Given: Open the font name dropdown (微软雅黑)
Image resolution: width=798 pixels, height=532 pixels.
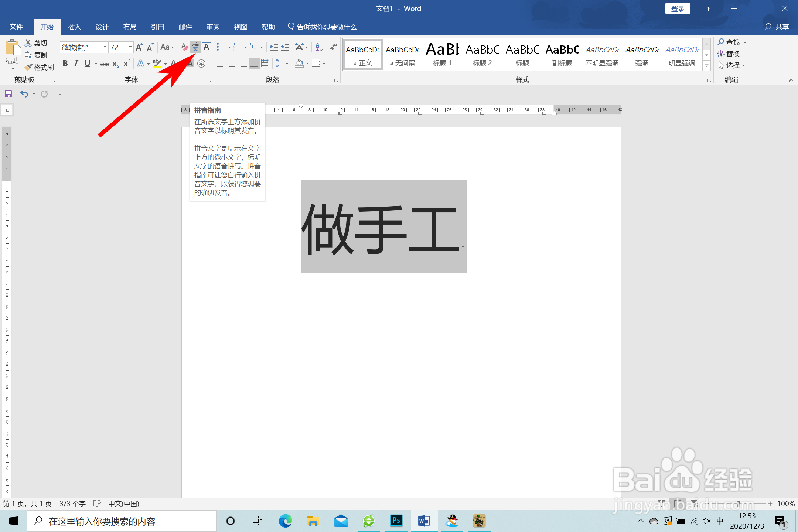Looking at the screenshot, I should [x=105, y=47].
